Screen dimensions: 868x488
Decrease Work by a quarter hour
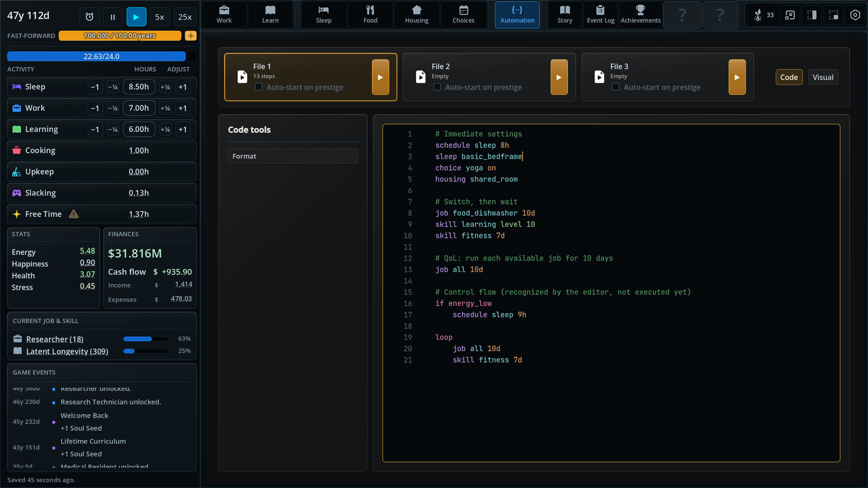[x=113, y=108]
